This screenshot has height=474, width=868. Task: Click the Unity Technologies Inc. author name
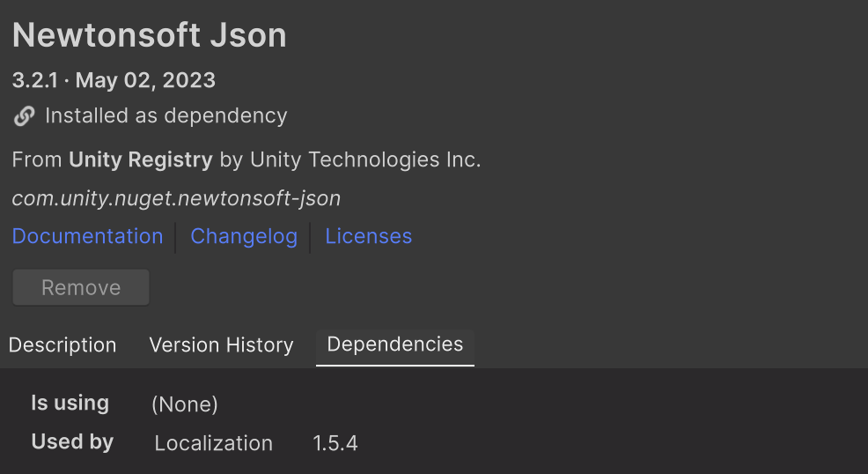click(365, 160)
